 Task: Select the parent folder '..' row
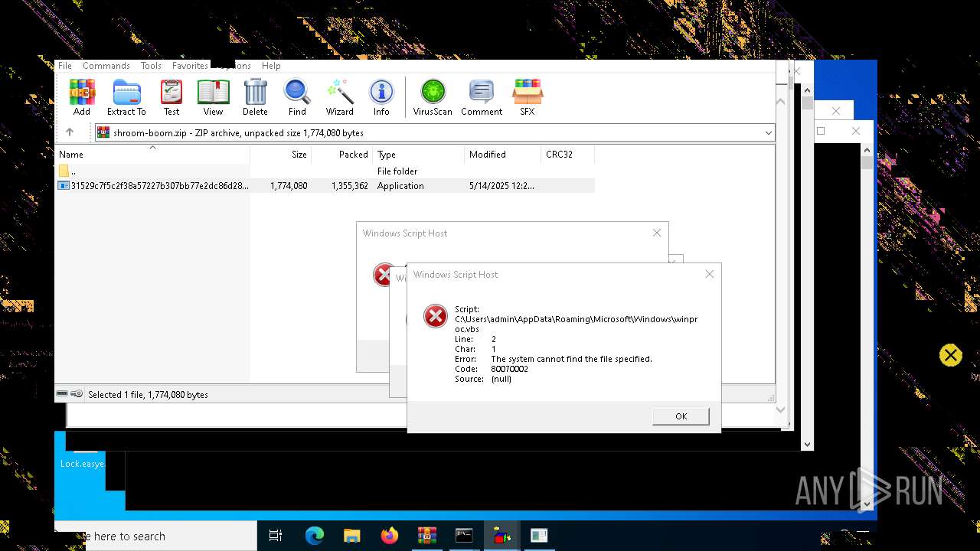(x=325, y=171)
